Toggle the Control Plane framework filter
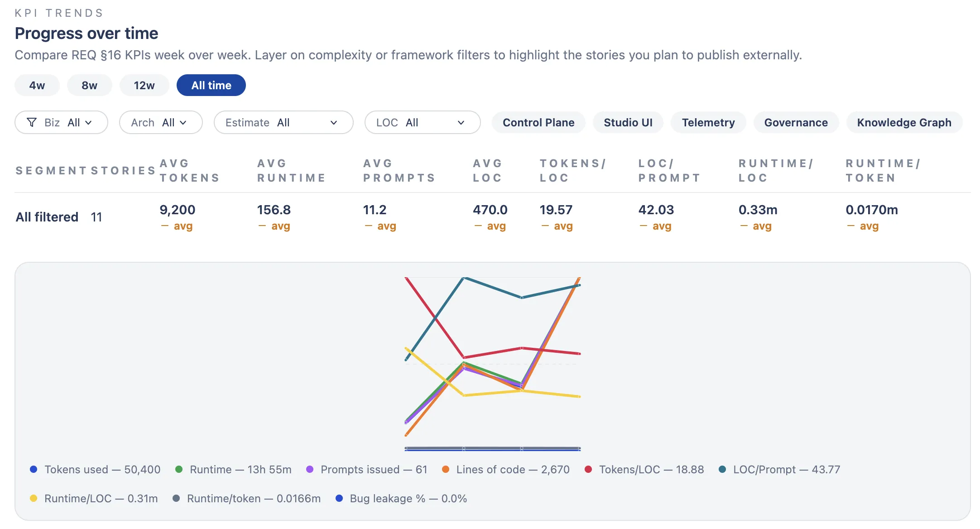980x529 pixels. pyautogui.click(x=538, y=122)
